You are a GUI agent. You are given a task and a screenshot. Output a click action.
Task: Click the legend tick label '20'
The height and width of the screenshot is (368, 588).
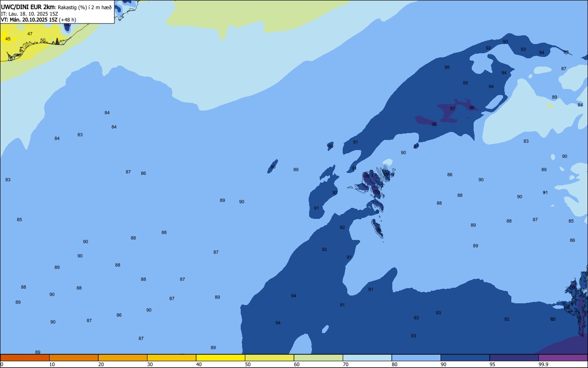coord(101,364)
